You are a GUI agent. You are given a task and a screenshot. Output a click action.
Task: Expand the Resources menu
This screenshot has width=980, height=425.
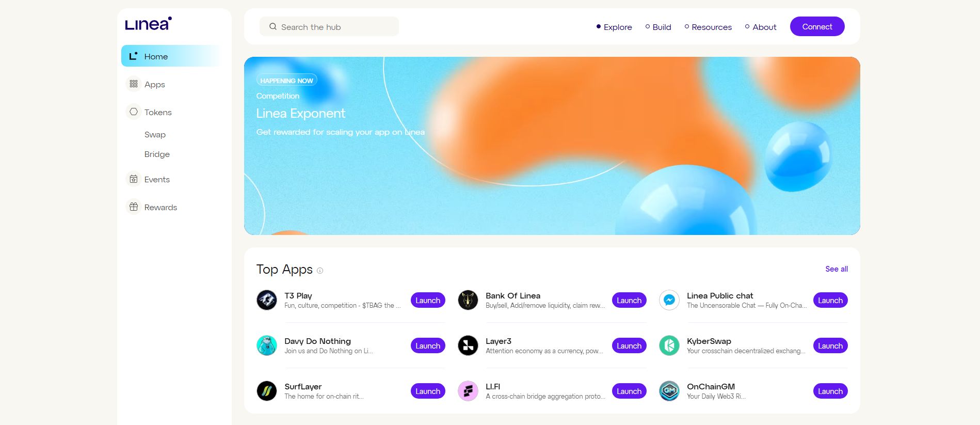click(x=708, y=27)
